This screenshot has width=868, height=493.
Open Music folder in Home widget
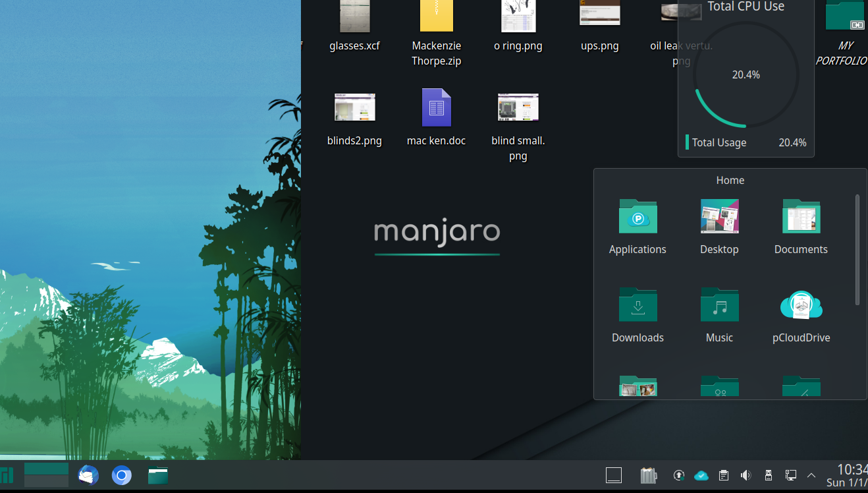coord(719,315)
